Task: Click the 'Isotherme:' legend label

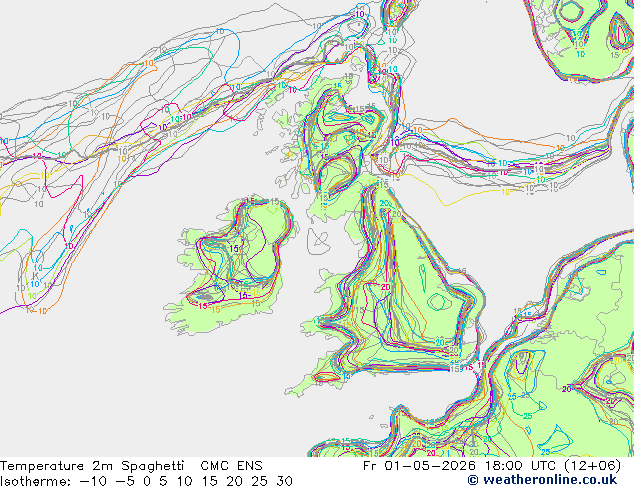Action: tap(36, 482)
